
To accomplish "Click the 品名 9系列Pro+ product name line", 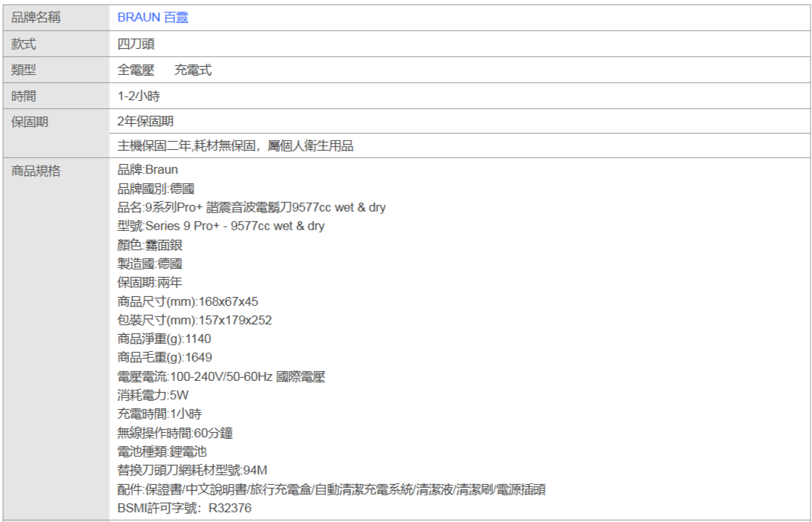I will point(252,208).
